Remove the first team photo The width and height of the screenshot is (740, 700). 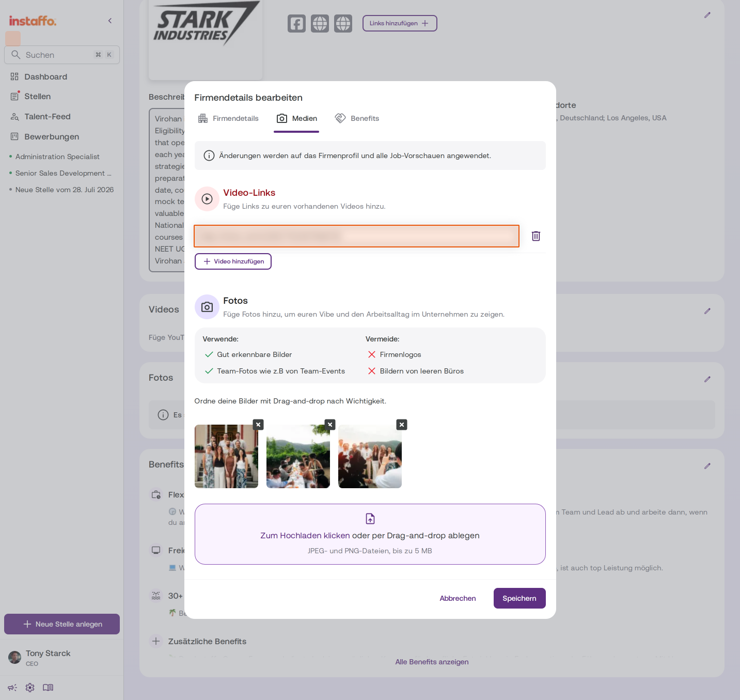[x=259, y=425]
